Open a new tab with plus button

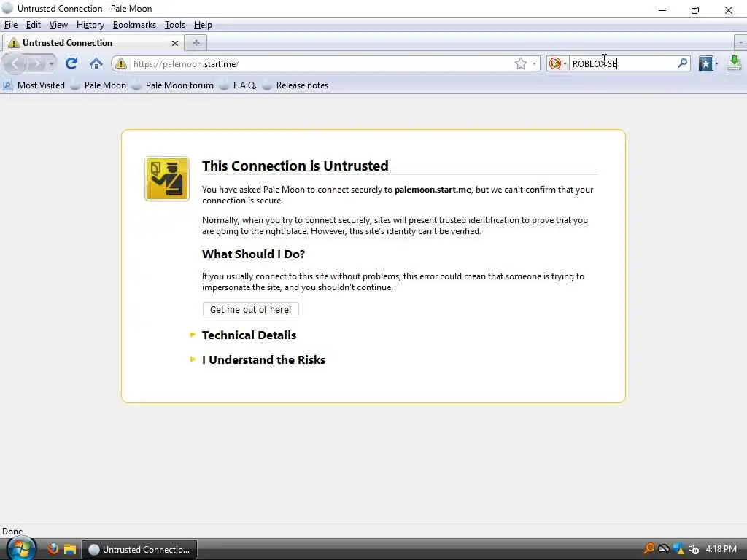(x=196, y=43)
